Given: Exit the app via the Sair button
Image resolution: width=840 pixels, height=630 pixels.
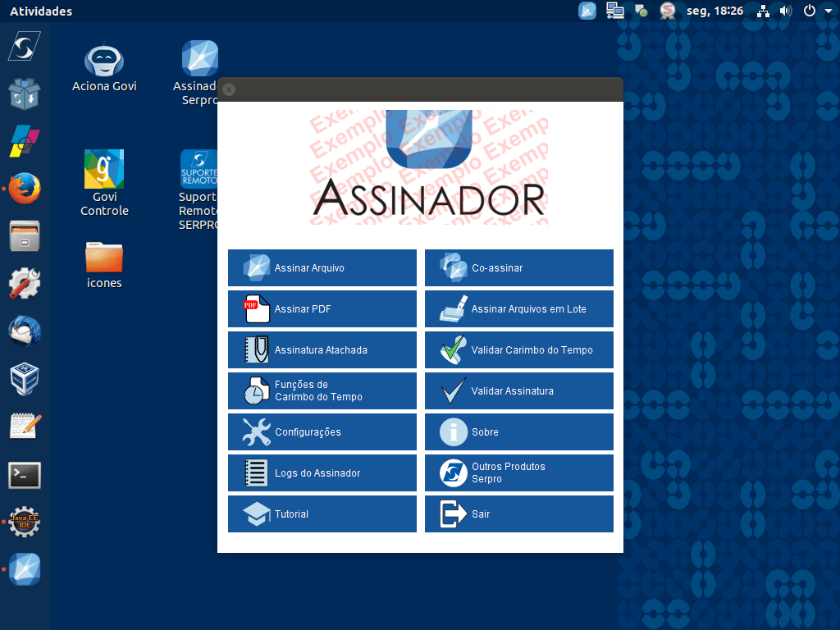Looking at the screenshot, I should (518, 514).
